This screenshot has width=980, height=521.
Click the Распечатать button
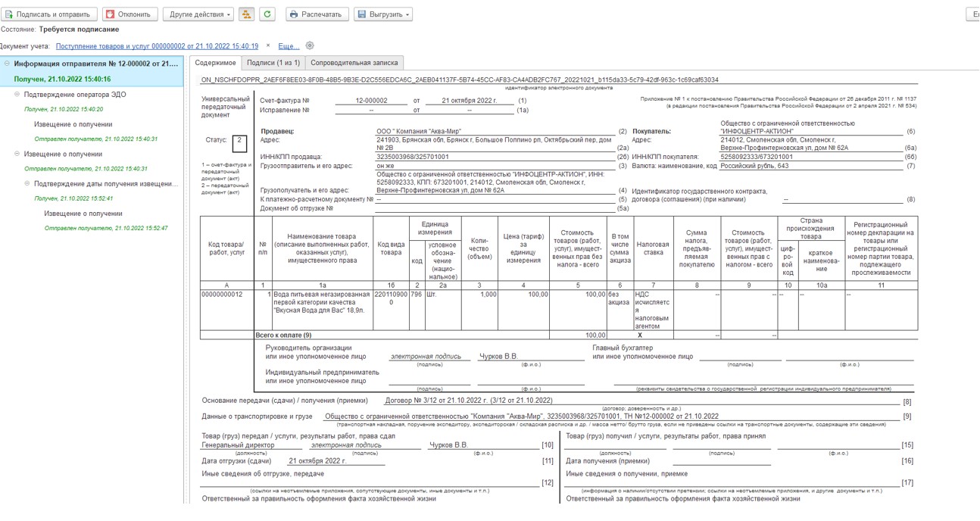click(x=317, y=14)
